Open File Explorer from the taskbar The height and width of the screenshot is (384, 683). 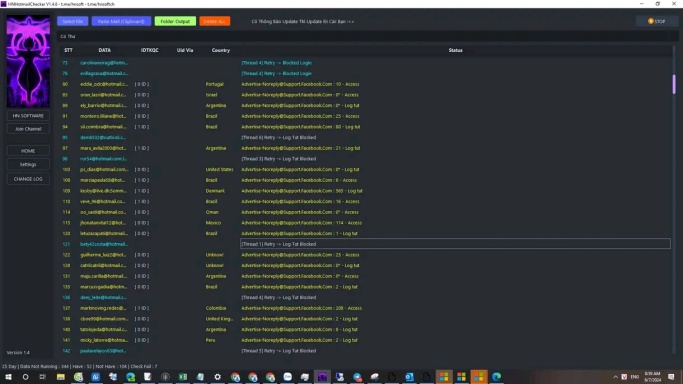click(x=61, y=377)
